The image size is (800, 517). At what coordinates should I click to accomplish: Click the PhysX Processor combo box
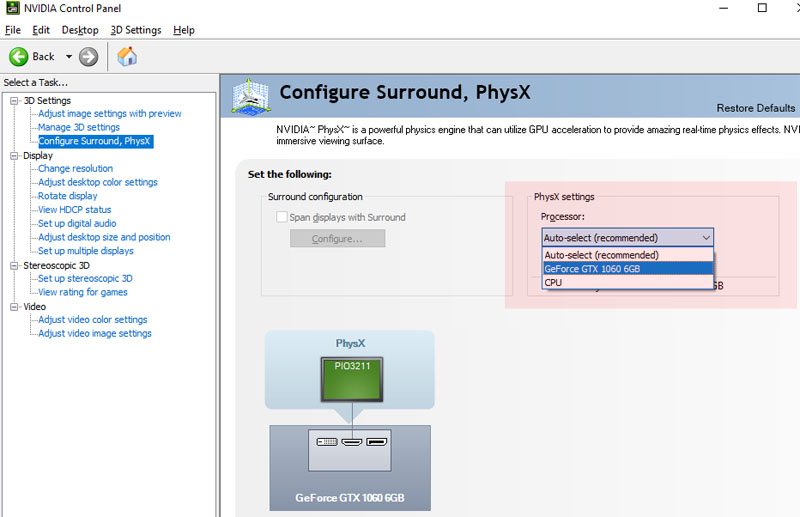pos(628,237)
